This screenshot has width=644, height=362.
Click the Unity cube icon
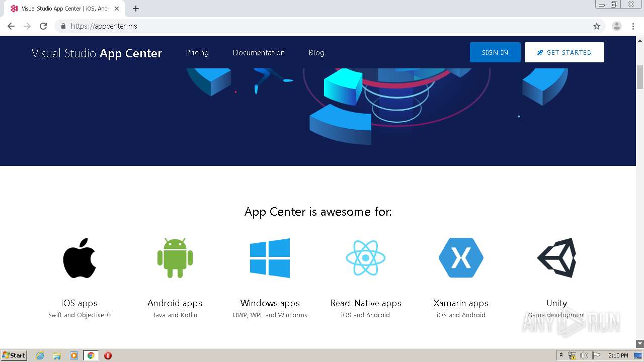[x=556, y=258]
